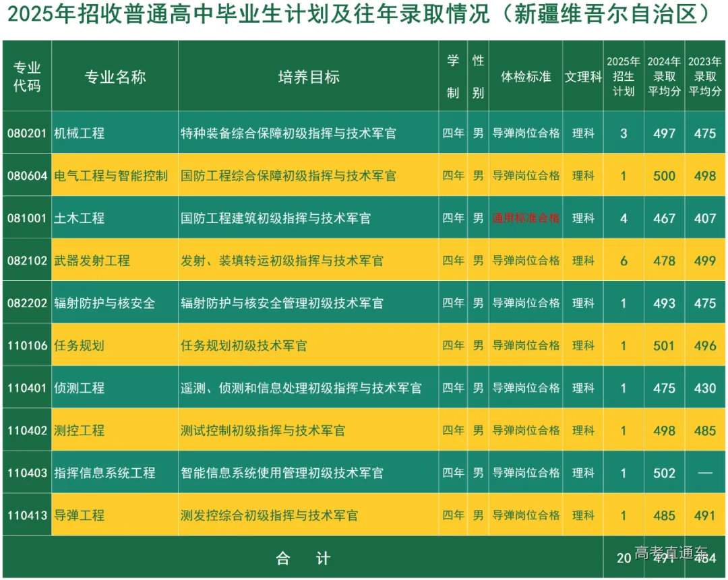Click specialty code 080604 cell

tap(26, 176)
